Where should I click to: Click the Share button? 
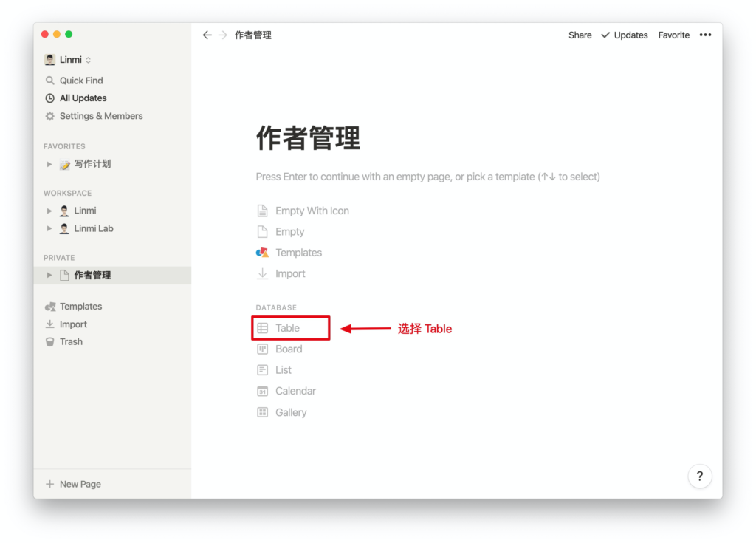[x=580, y=35]
